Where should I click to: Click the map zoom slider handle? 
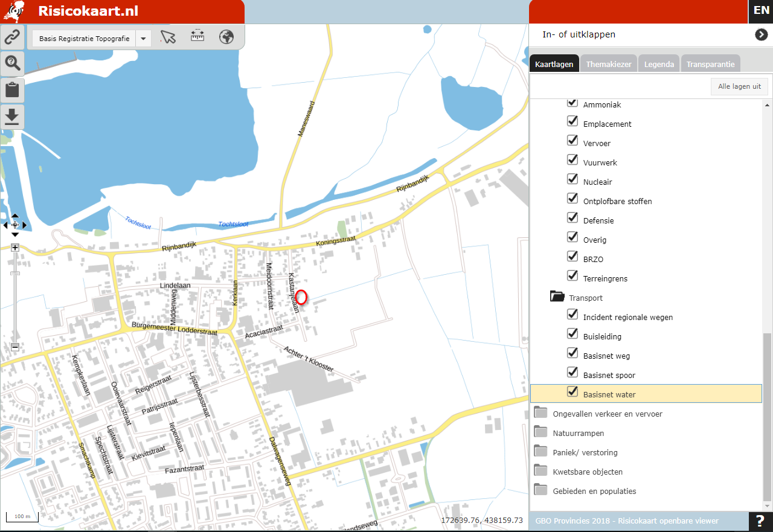15,274
